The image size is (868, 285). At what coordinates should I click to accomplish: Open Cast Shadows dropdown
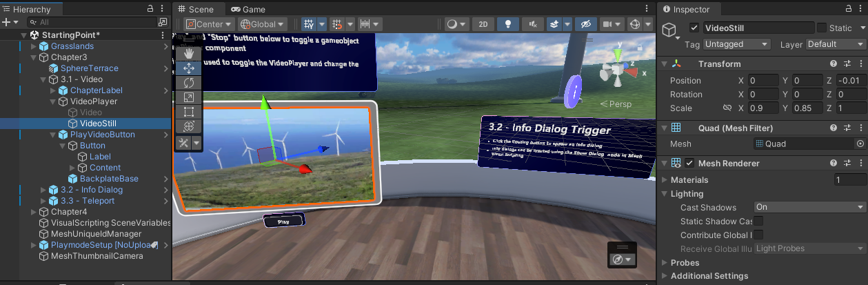(x=810, y=207)
